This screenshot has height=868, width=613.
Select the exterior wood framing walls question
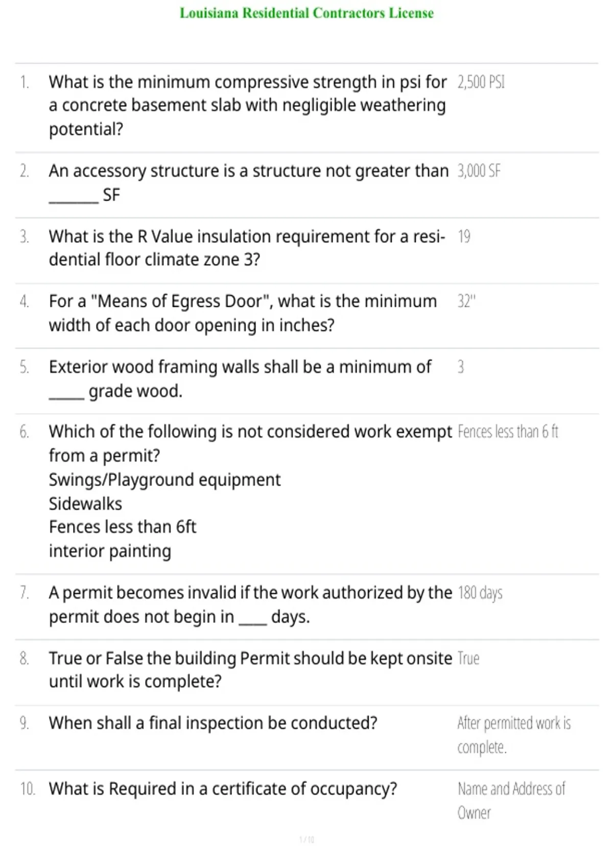(240, 378)
